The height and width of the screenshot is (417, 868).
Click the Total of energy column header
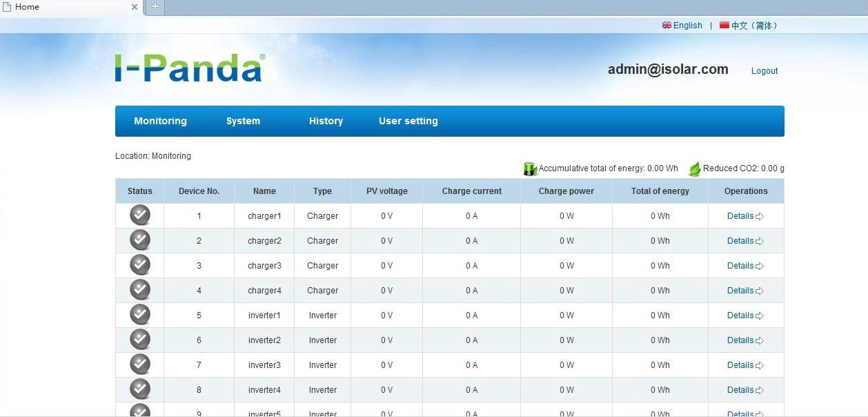[660, 191]
